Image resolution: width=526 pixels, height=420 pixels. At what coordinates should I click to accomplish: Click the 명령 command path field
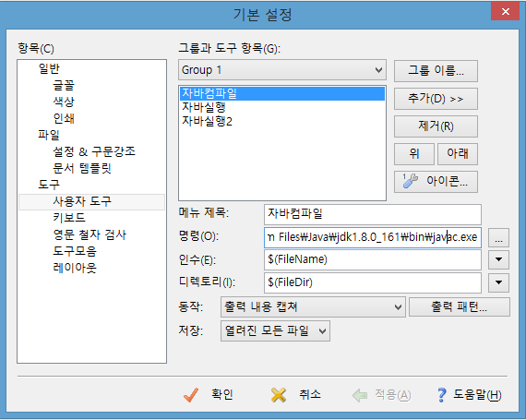tap(373, 237)
